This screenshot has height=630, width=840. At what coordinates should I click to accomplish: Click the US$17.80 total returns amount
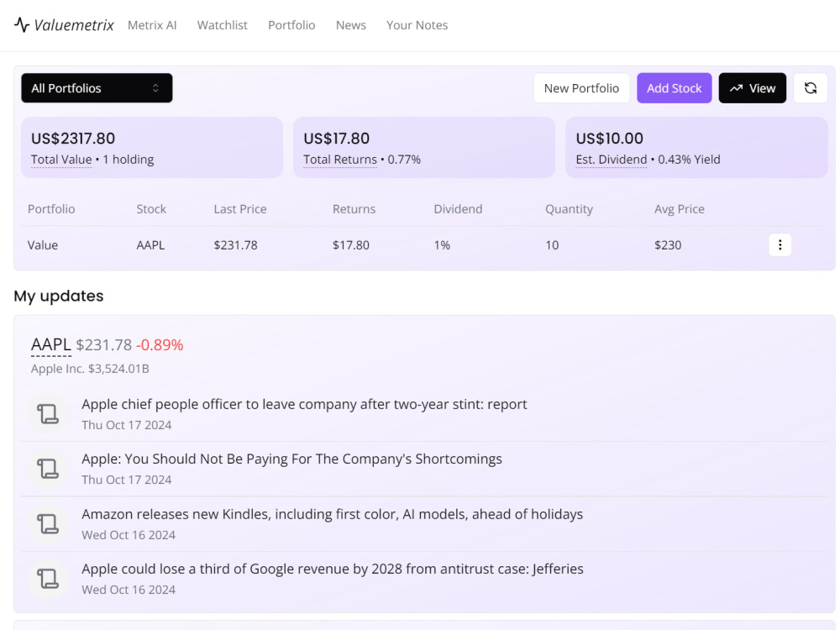[337, 139]
